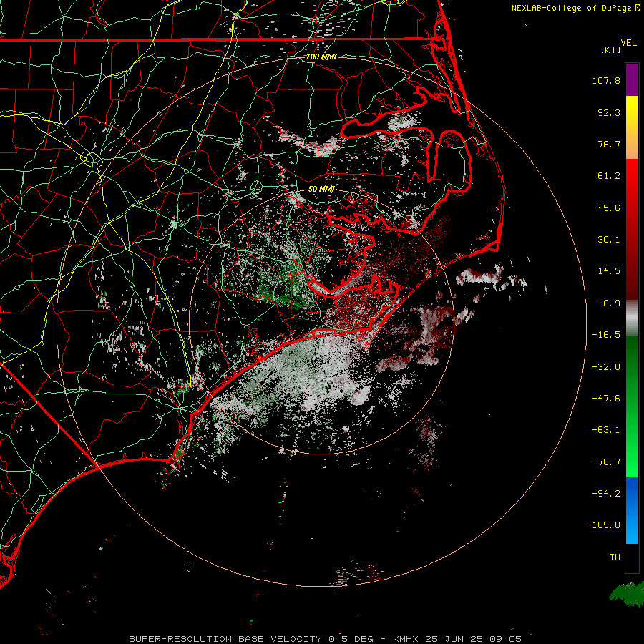Select the 14.5 scale value
Viewport: 644px width, 644px height.
pyautogui.click(x=609, y=271)
